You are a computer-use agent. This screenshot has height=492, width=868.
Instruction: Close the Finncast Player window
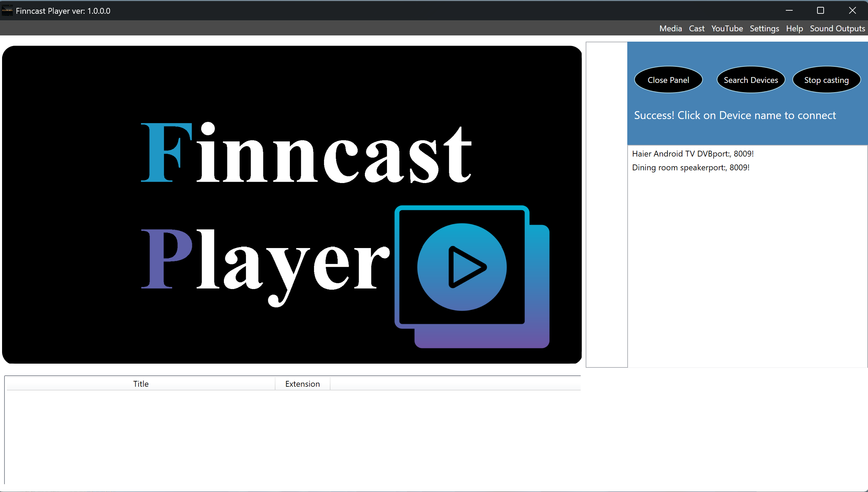852,11
